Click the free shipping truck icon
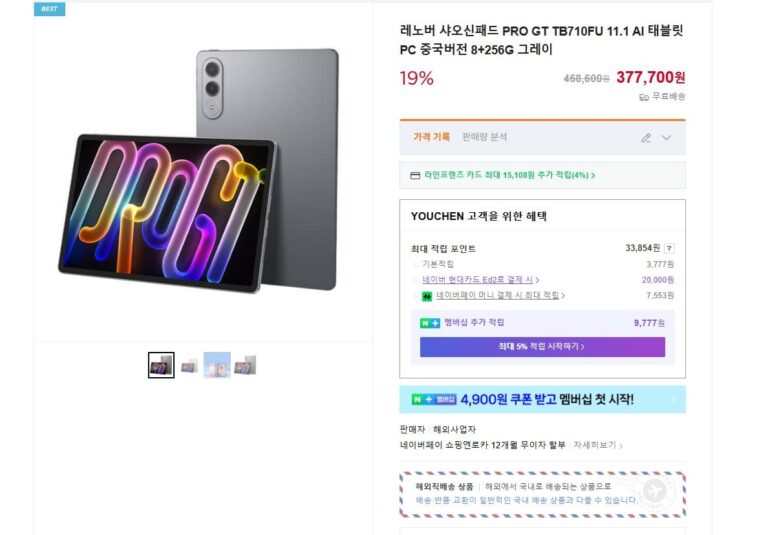Screen dimensions: 768x535 [x=645, y=97]
